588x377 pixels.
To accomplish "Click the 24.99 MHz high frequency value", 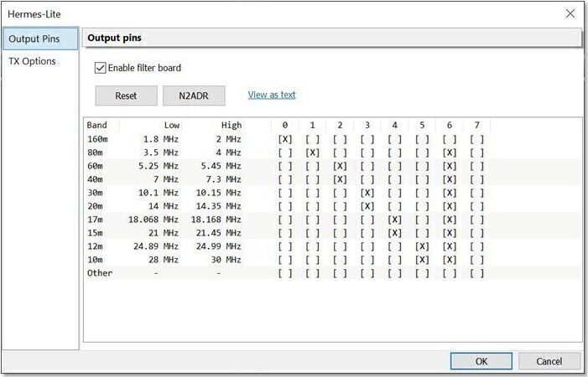I will (219, 246).
